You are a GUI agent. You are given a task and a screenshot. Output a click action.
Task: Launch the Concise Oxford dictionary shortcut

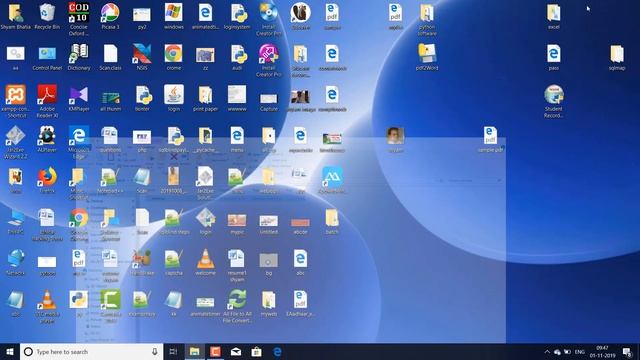78,19
